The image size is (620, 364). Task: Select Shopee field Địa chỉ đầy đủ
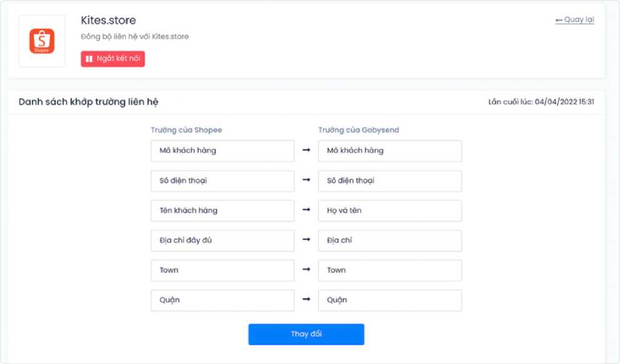click(x=223, y=240)
